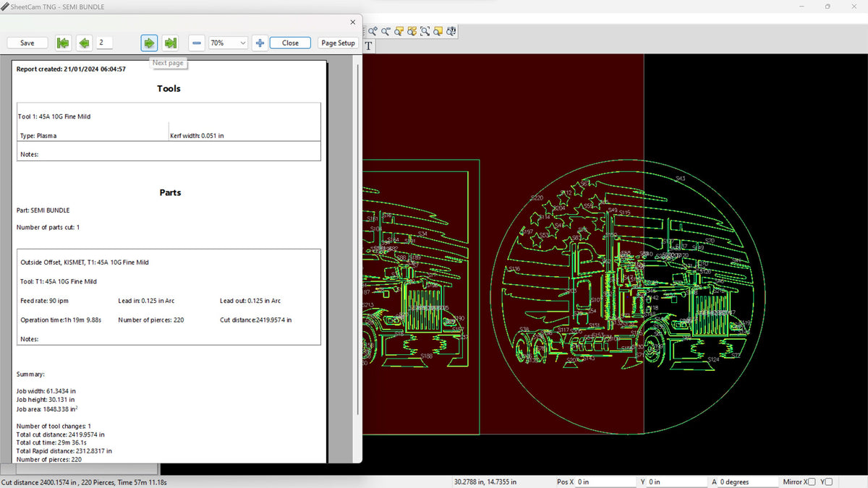Click the zoom-to-part toolbar icon
The width and height of the screenshot is (868, 488).
pos(399,31)
